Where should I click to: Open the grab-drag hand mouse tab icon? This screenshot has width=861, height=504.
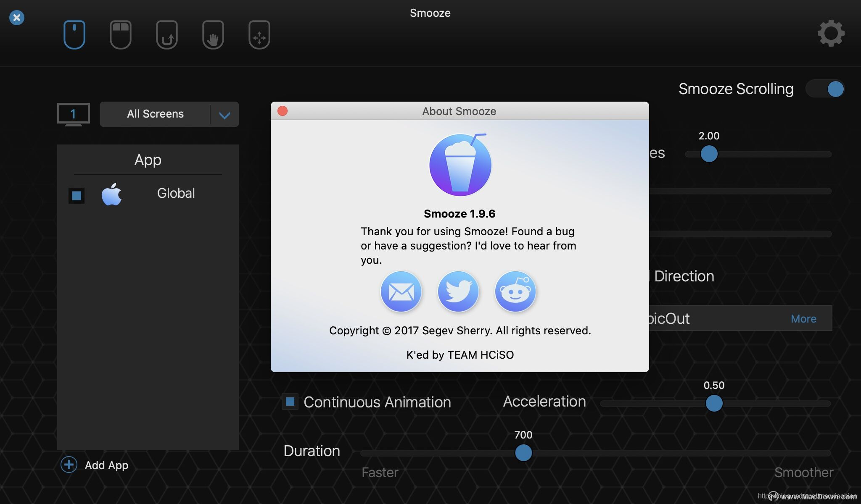213,35
